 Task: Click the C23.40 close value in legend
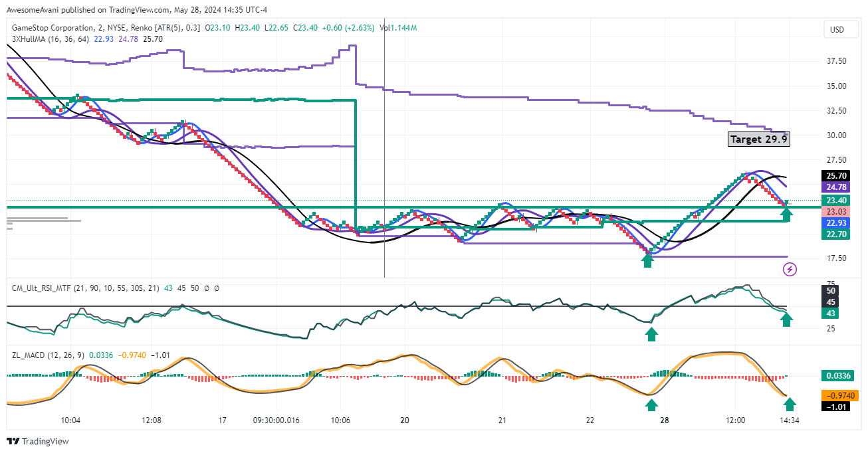pos(305,28)
